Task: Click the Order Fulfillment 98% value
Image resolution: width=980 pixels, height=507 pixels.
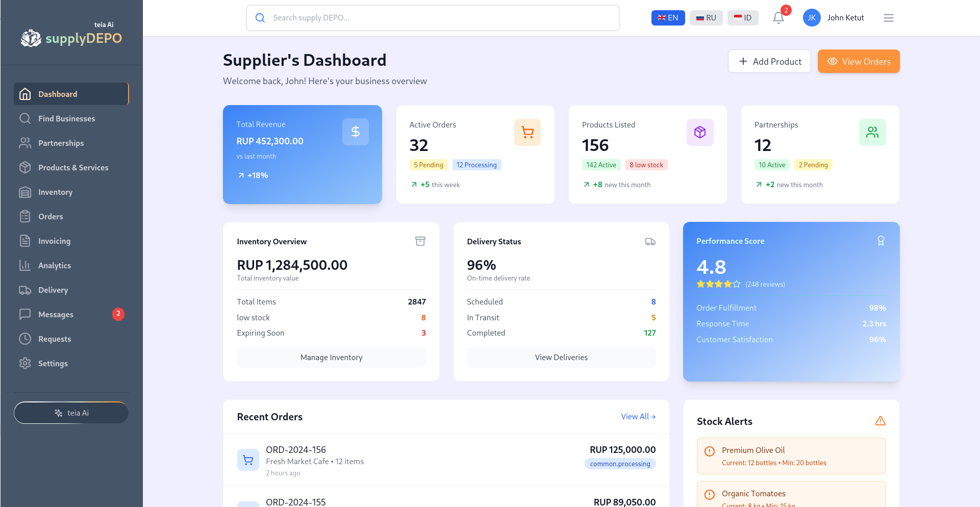Action: pos(877,308)
